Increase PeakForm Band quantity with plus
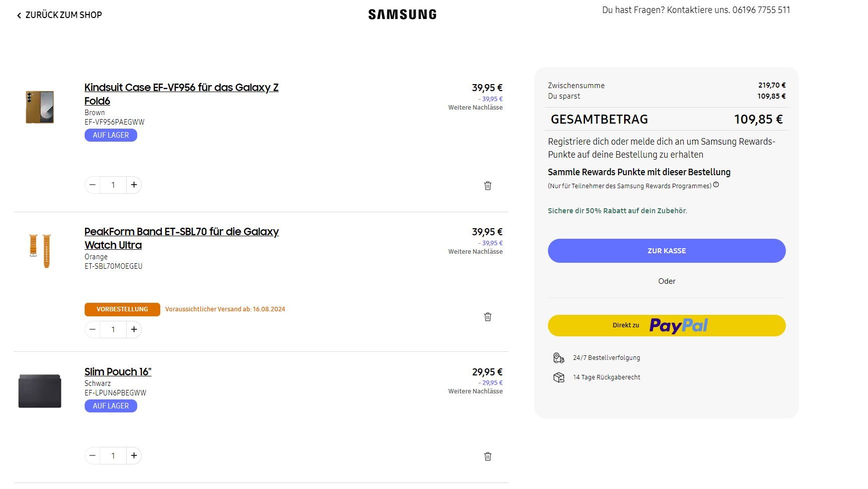Viewport: 868px width, 489px height. (134, 329)
